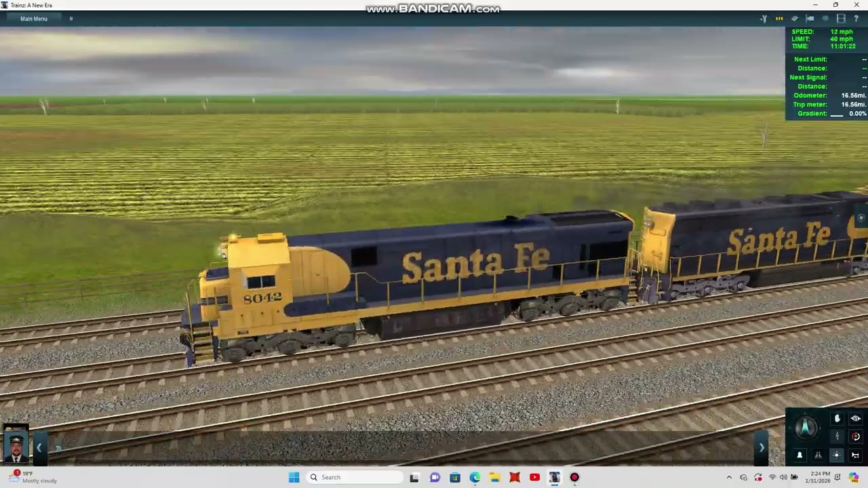Click the film strip icon

coord(841,19)
